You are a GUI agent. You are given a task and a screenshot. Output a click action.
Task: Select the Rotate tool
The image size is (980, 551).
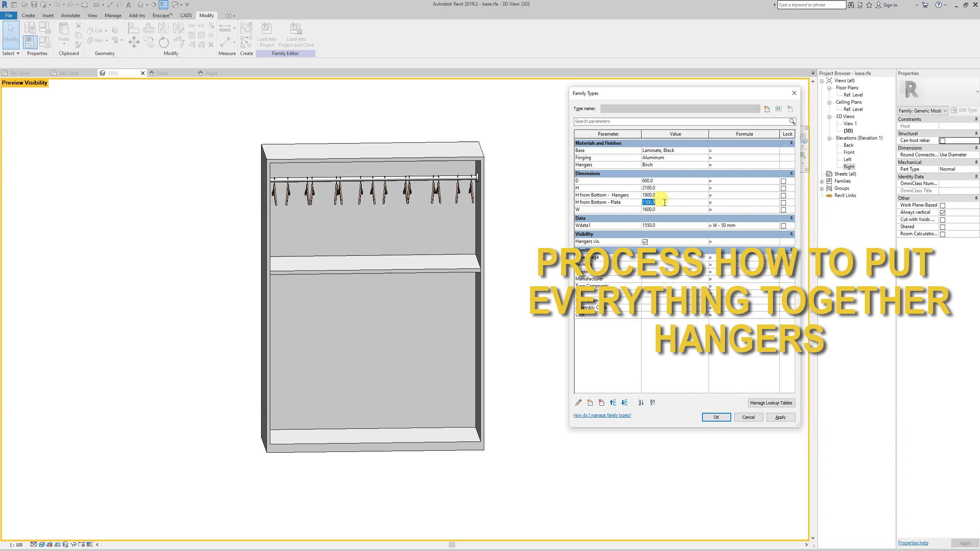[x=163, y=43]
